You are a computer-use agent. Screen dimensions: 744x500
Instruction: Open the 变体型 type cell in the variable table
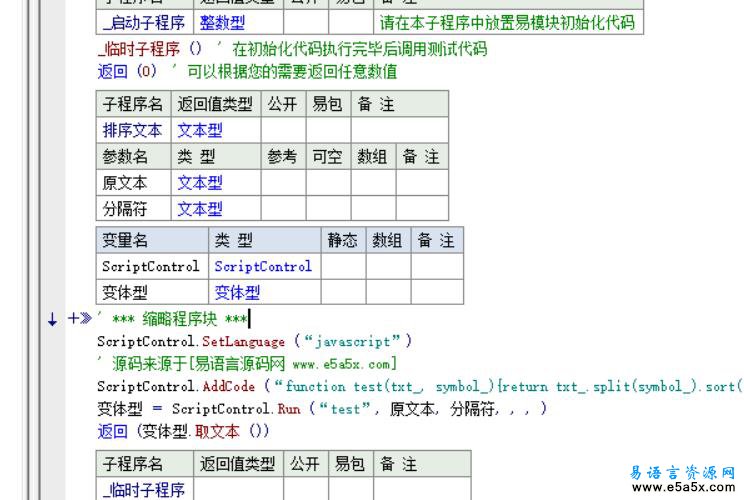[x=237, y=292]
